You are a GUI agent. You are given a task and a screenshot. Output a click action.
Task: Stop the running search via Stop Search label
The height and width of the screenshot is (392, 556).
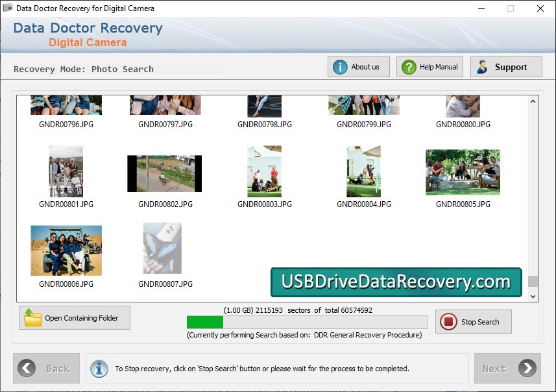click(x=480, y=322)
